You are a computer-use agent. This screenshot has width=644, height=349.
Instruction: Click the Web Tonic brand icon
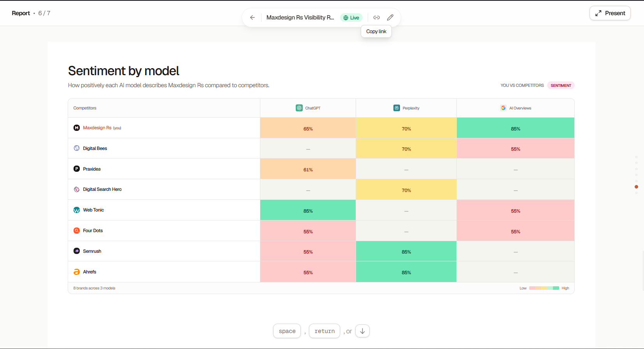(x=77, y=210)
